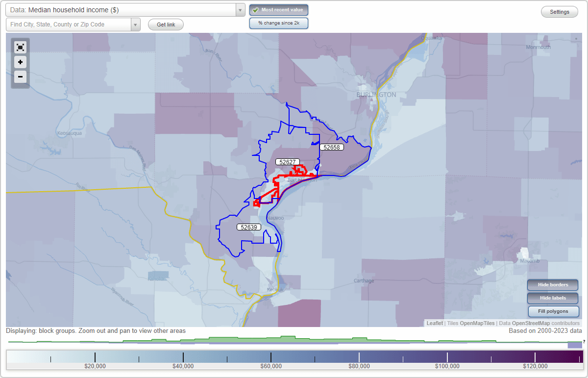The width and height of the screenshot is (588, 378).
Task: Click the Keosauqua label on map
Action: pyautogui.click(x=69, y=133)
